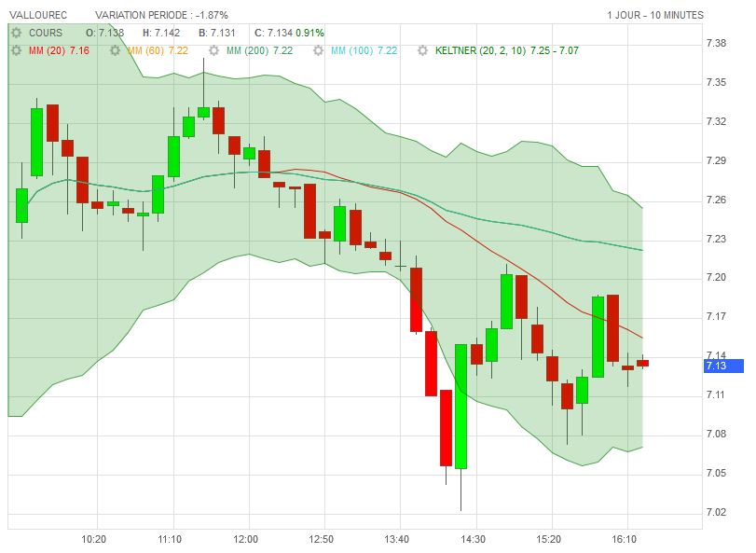Screen dimensions: 756x553
Task: Click the 7.23 price axis label
Action: point(716,239)
